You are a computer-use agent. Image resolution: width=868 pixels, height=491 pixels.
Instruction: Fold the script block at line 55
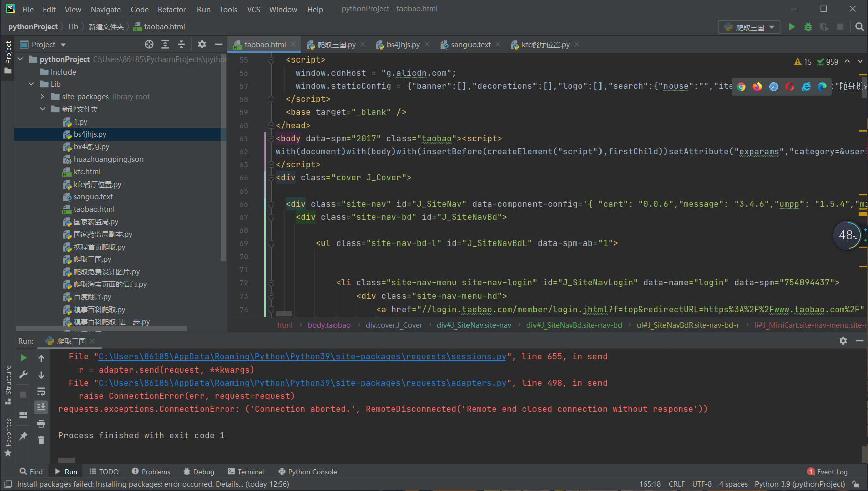[x=271, y=60]
